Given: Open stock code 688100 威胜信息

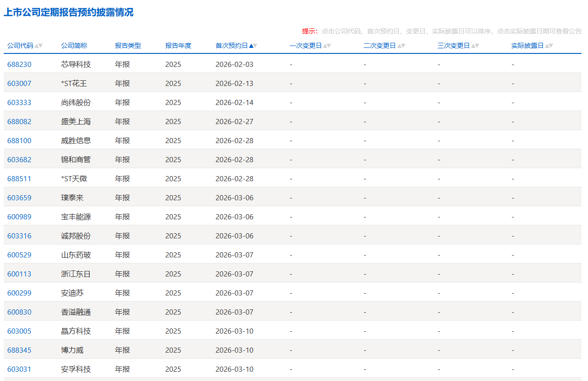Looking at the screenshot, I should tap(19, 140).
